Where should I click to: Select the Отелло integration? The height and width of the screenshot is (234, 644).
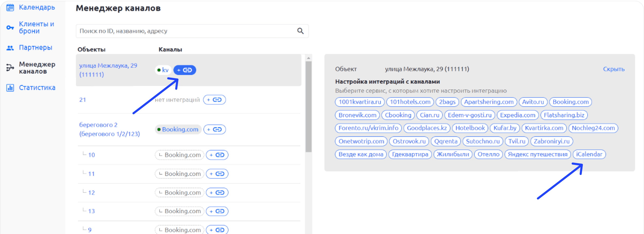point(488,154)
